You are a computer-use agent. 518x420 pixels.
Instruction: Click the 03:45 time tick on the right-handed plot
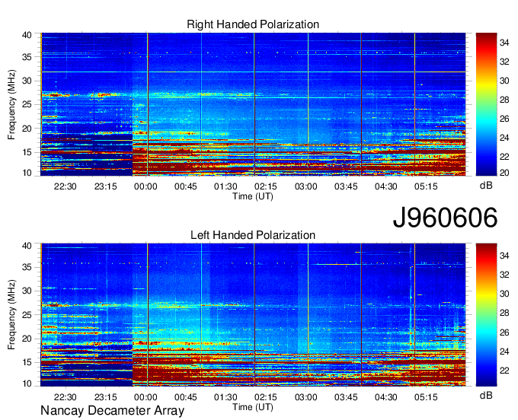coord(346,186)
